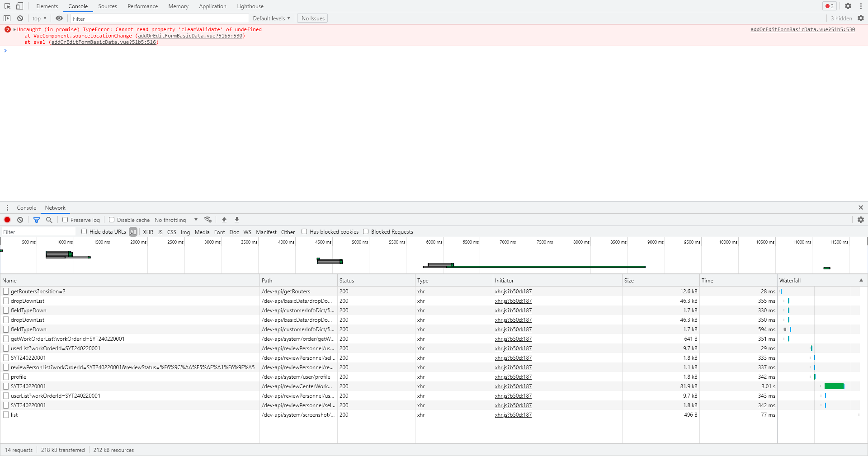This screenshot has height=456, width=868.
Task: Click the No Issues button
Action: [x=313, y=19]
